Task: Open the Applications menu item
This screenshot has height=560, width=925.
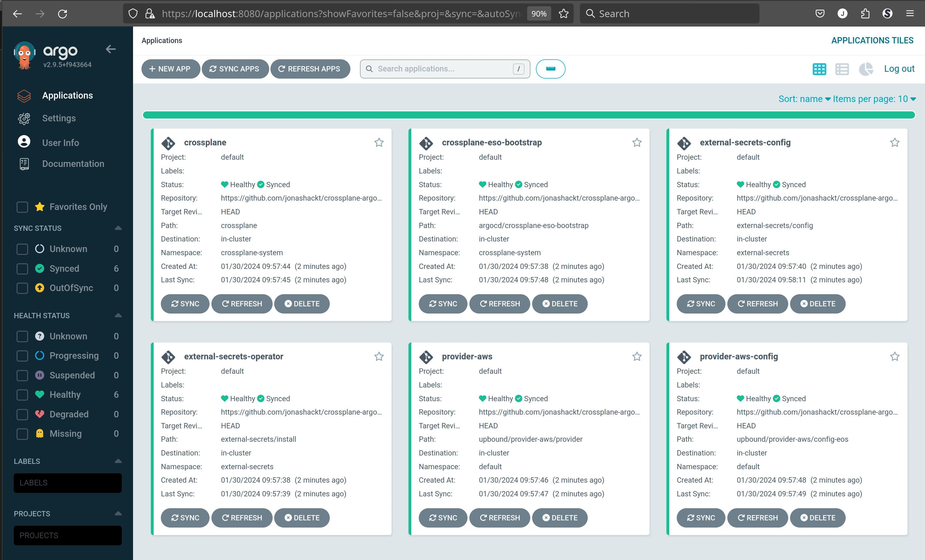Action: click(x=67, y=95)
